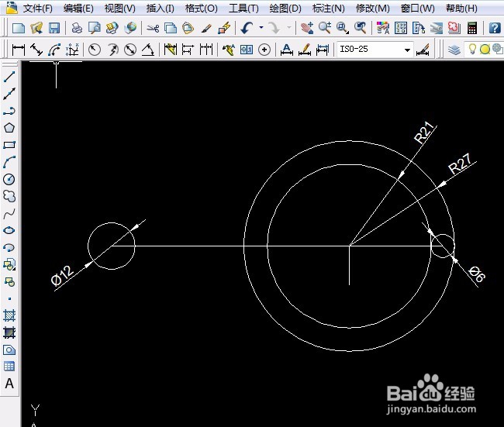Open the 文件(F) menu
This screenshot has width=504, height=427.
pyautogui.click(x=38, y=9)
